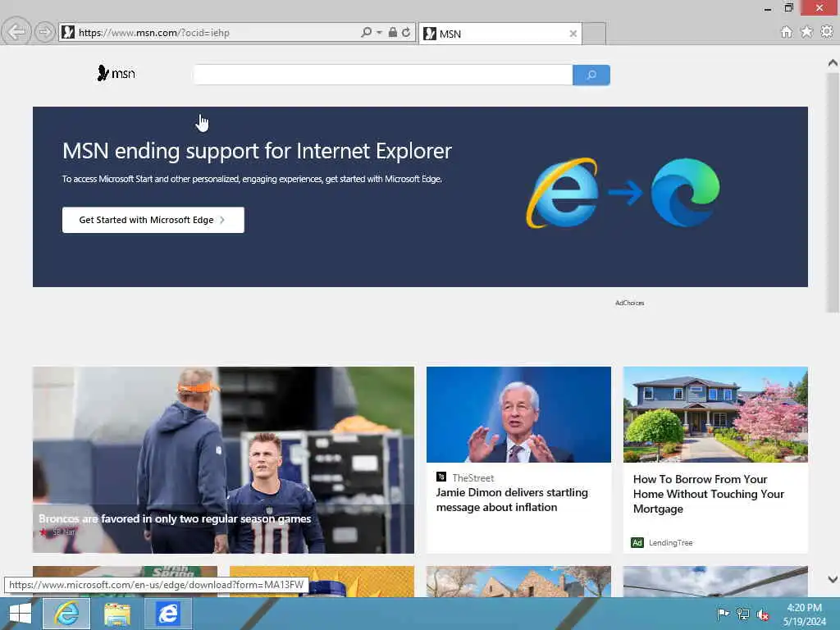
Task: Close the MSN tab
Action: 573,34
